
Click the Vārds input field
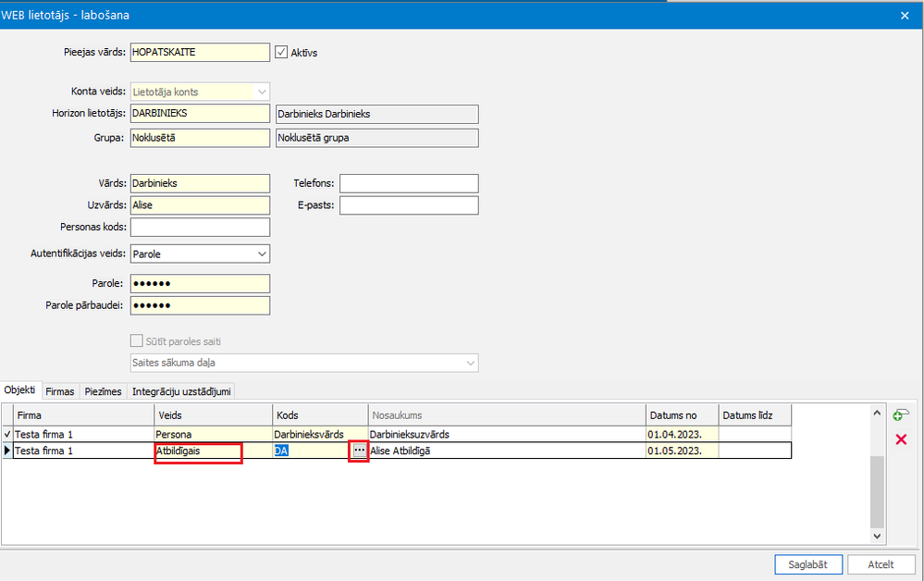click(200, 183)
